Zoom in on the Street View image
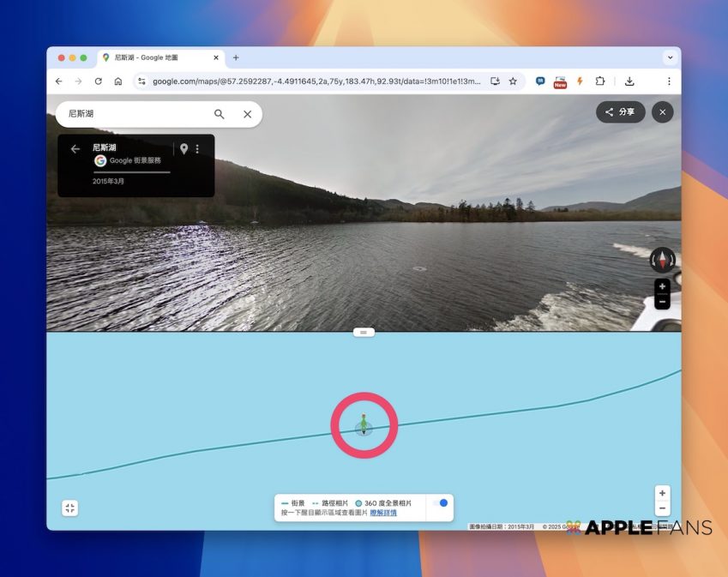 point(662,286)
